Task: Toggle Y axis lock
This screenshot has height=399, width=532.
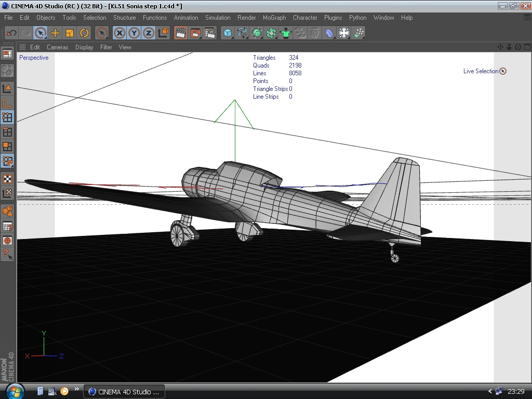Action: click(135, 33)
